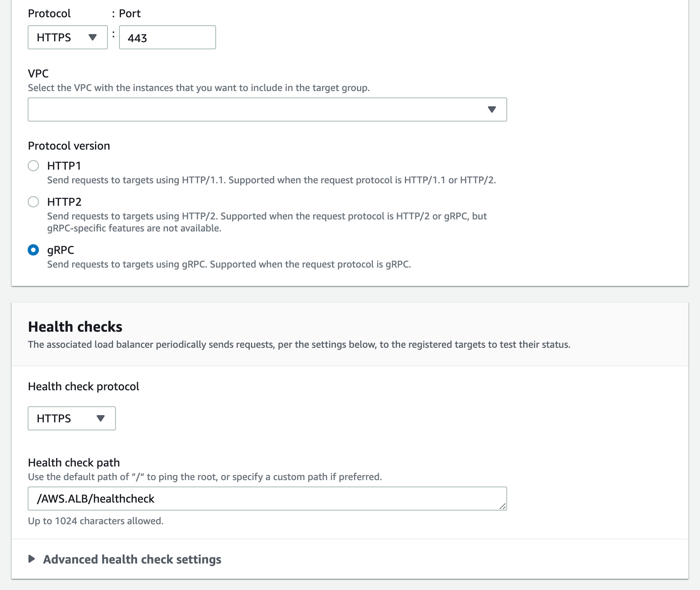Screen dimensions: 700x590
Task: Click the disclosure triangle before Advanced health check settings
Action: click(x=32, y=559)
